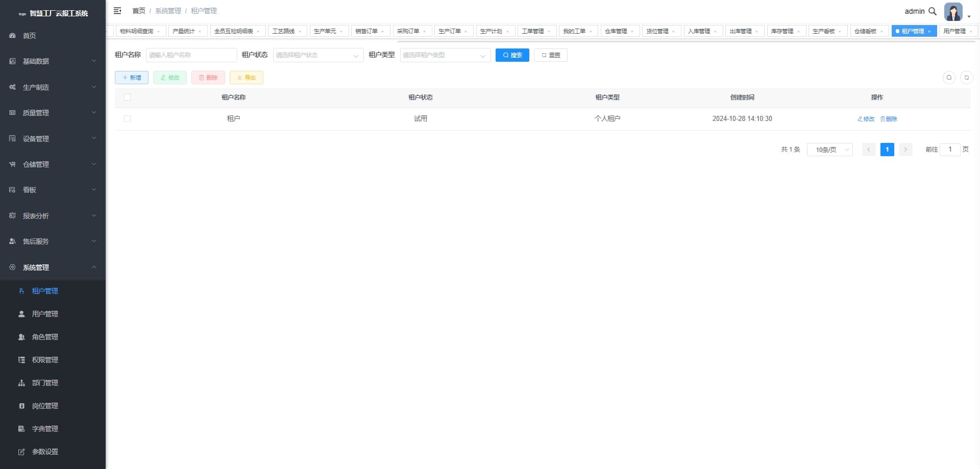Click the 售后服务 sidebar icon
The height and width of the screenshot is (469, 980).
click(12, 241)
